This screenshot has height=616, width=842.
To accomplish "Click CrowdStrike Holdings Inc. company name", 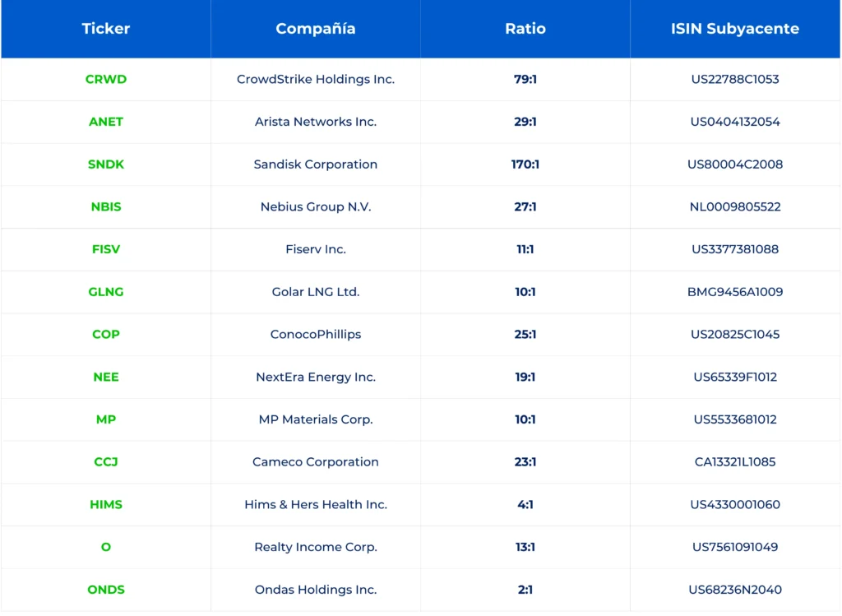I will [x=316, y=79].
